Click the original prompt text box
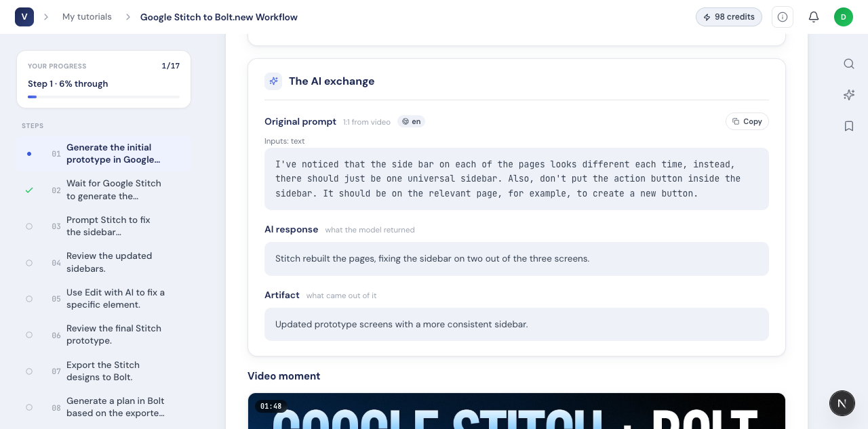 [x=517, y=179]
